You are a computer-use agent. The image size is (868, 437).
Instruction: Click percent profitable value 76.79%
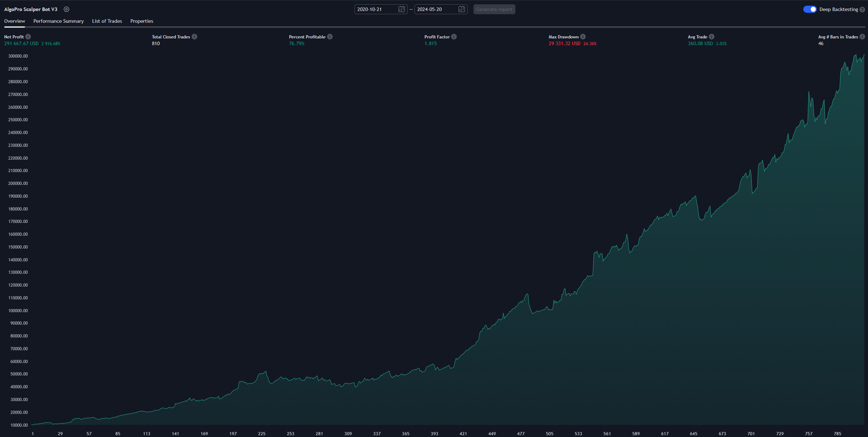pos(297,43)
